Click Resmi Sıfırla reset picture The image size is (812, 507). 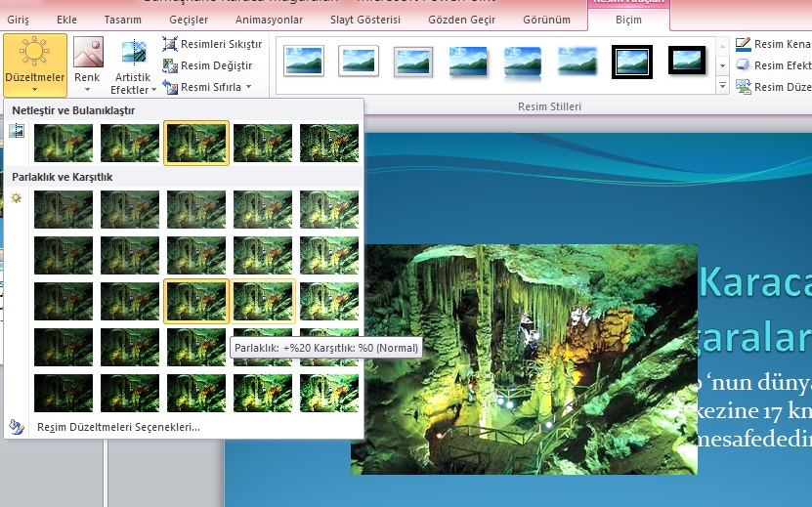[202, 87]
